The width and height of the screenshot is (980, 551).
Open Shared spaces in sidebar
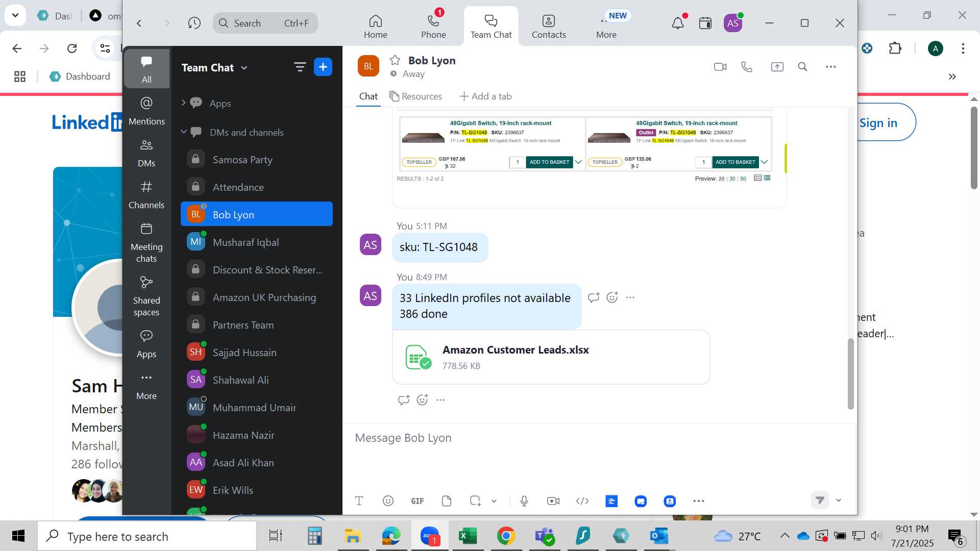tap(146, 296)
